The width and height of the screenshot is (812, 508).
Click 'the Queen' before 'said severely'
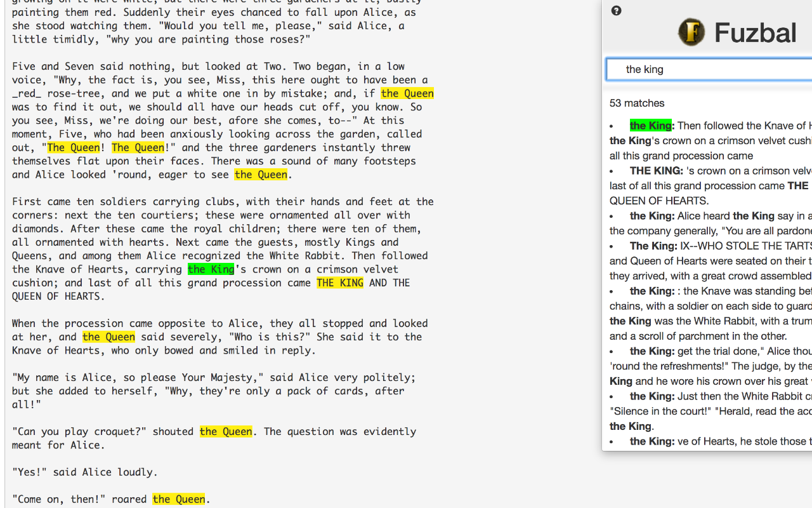pyautogui.click(x=108, y=337)
